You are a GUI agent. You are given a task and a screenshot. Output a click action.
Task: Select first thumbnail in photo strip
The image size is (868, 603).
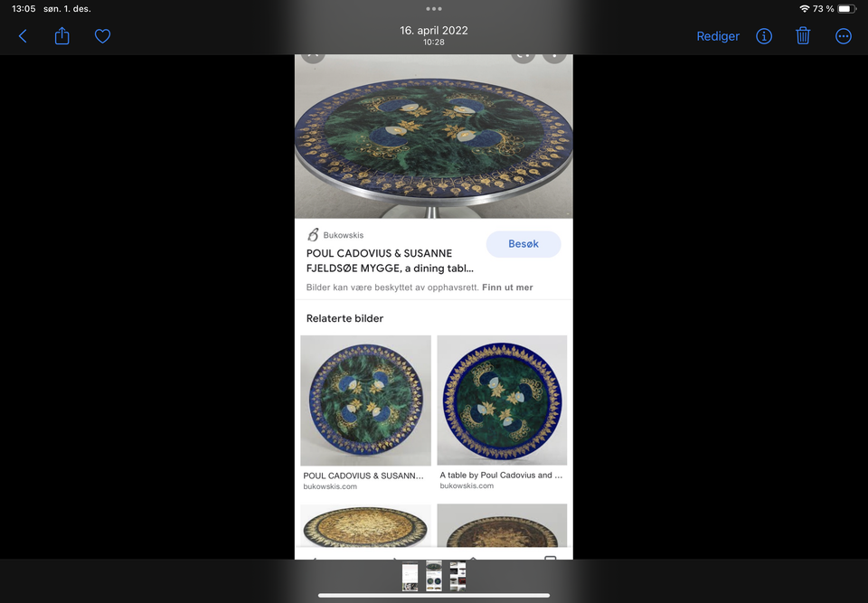pos(410,577)
